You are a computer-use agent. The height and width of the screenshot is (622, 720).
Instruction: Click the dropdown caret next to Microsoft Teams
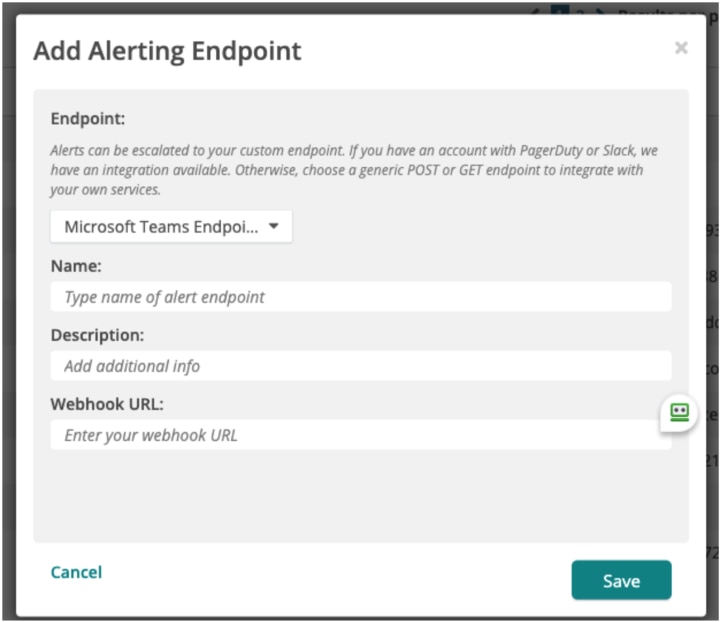click(x=274, y=227)
